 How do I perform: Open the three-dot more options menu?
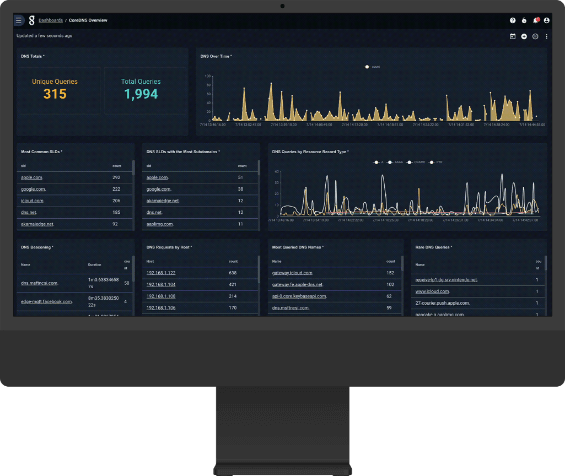546,36
